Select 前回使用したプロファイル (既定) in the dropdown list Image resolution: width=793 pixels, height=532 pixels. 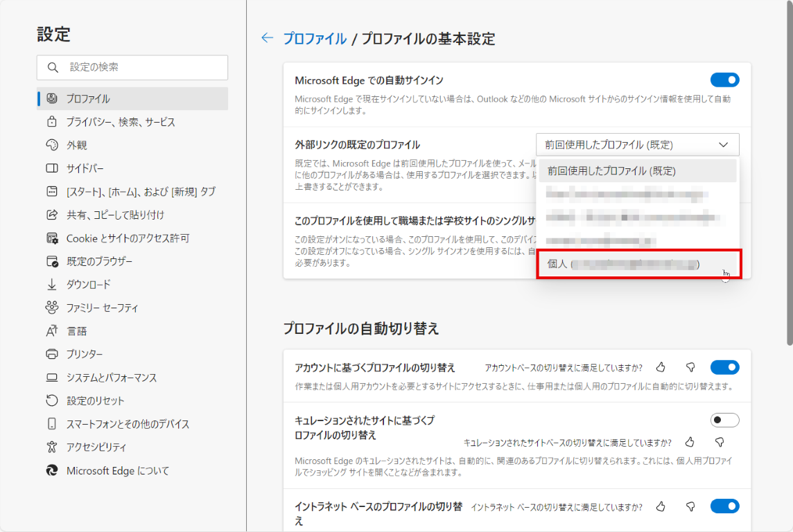coord(637,171)
